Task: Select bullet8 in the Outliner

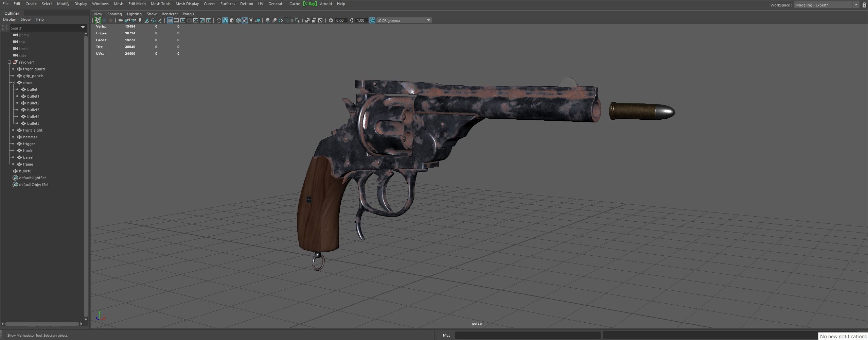Action: coord(25,171)
